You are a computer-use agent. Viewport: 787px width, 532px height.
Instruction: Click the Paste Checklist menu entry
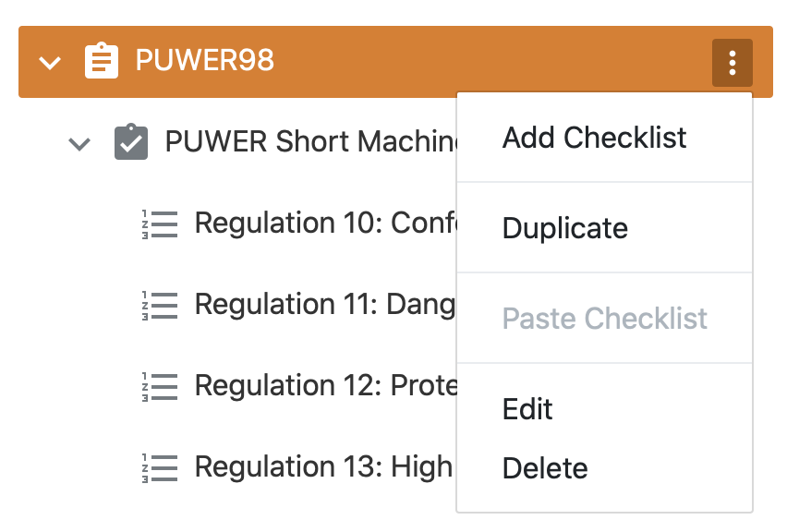point(605,319)
